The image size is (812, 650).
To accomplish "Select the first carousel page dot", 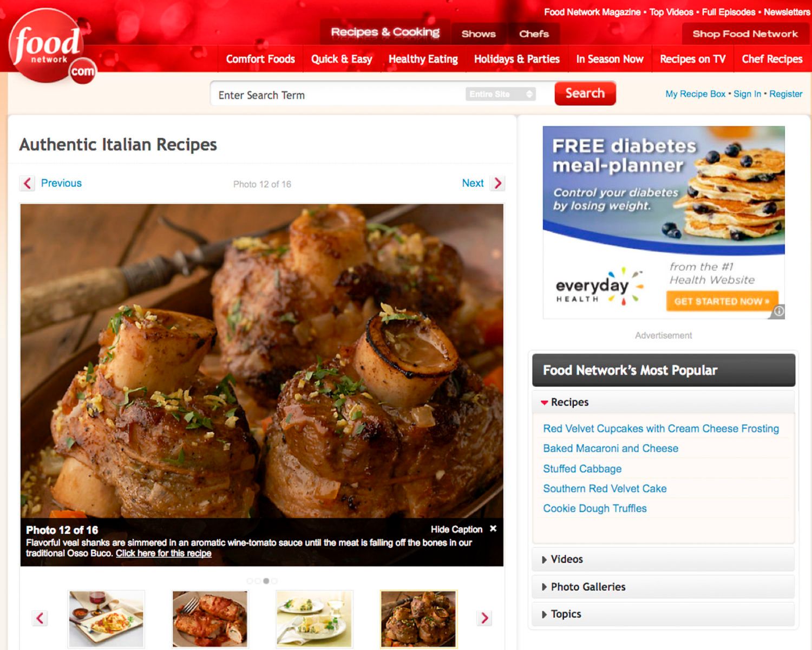I will click(250, 581).
